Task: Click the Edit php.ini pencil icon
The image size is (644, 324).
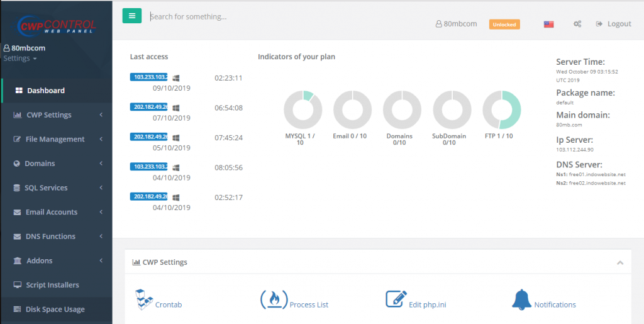Action: tap(396, 300)
